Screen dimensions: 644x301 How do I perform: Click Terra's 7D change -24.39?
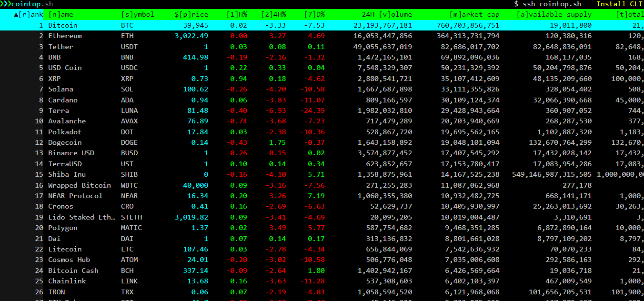312,110
